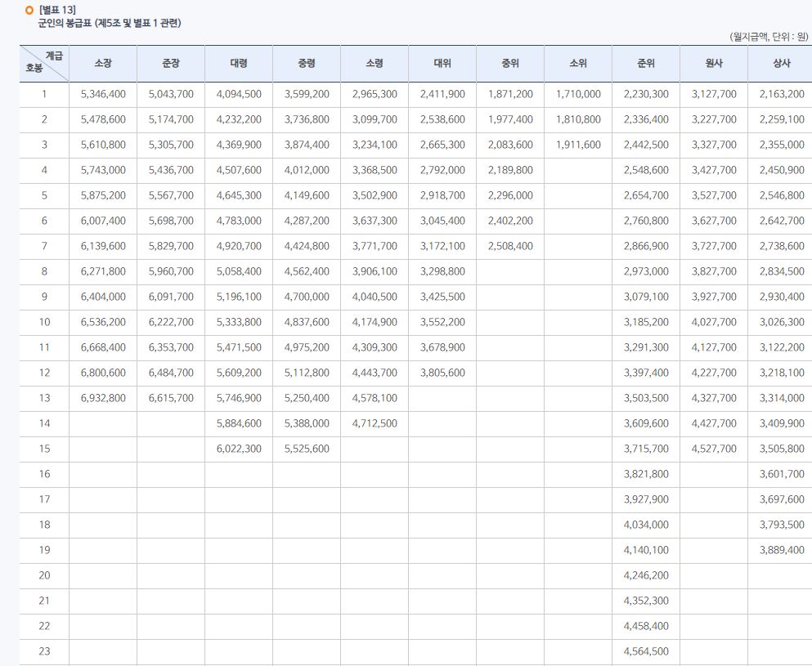Select the 중위 column header
The image size is (812, 666).
coord(510,63)
